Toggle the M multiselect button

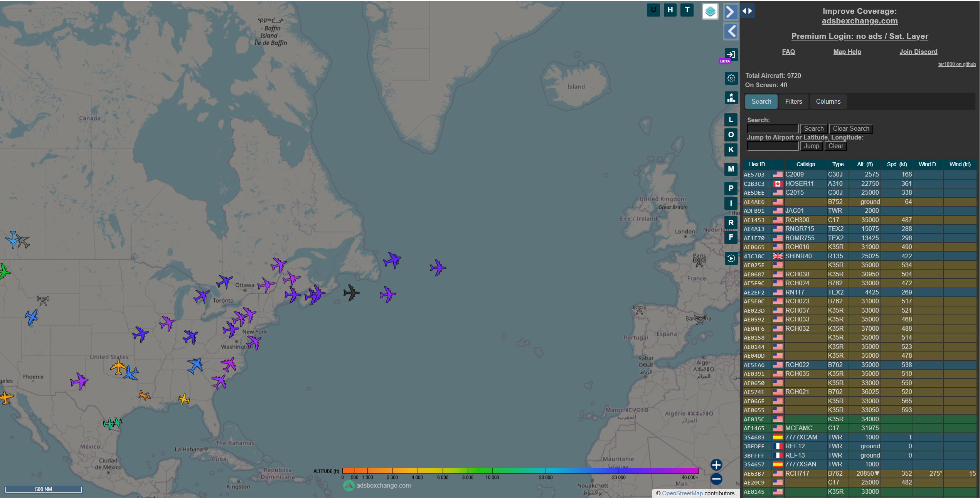pos(731,169)
